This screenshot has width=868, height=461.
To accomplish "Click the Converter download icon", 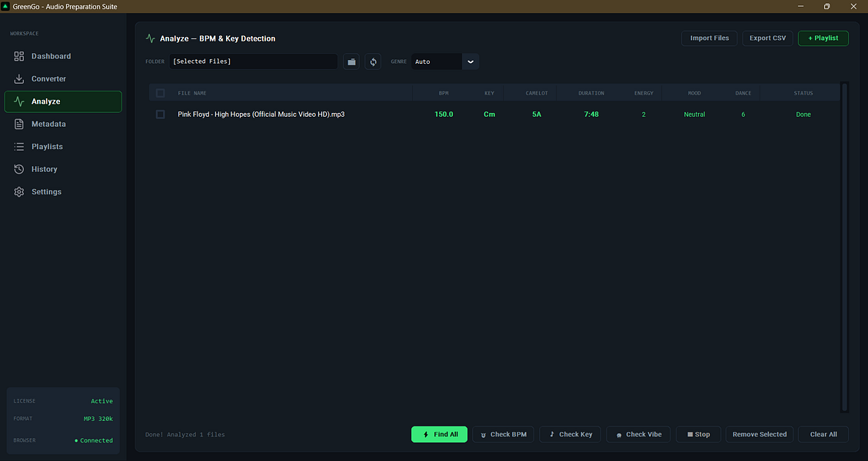I will 18,78.
